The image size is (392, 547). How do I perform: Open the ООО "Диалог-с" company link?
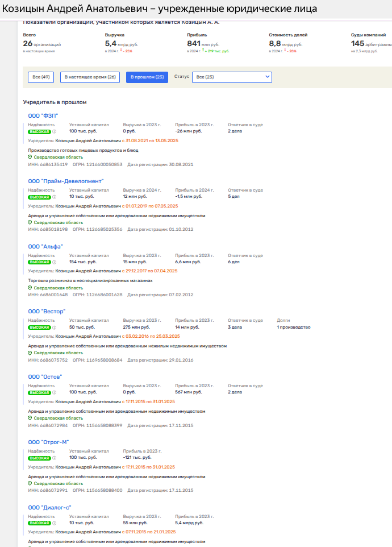coord(49,508)
